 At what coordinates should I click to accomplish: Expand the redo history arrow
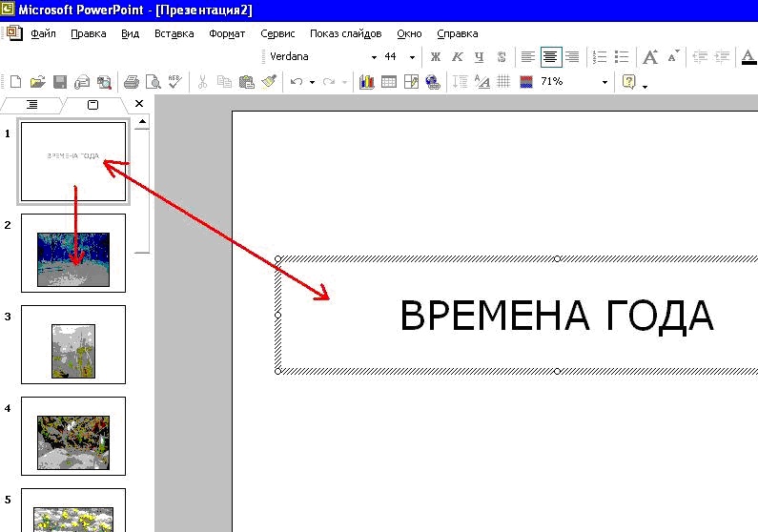(x=344, y=82)
